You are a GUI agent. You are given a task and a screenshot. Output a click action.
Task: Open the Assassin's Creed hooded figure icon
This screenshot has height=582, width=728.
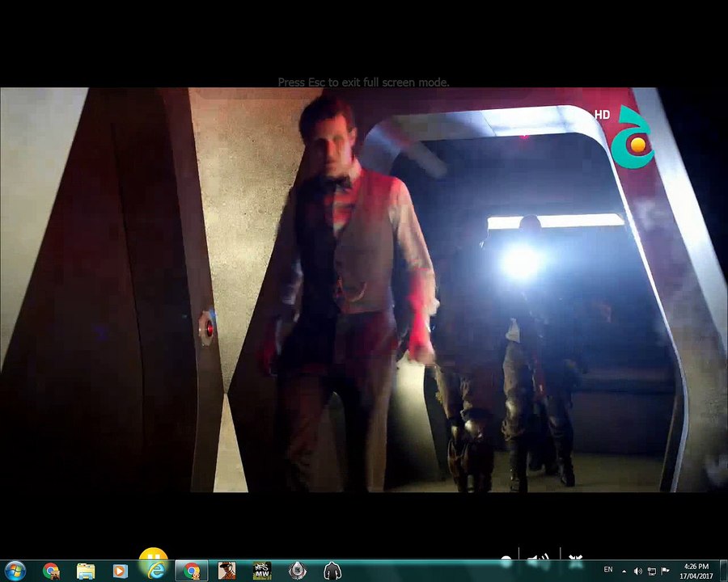pyautogui.click(x=332, y=571)
